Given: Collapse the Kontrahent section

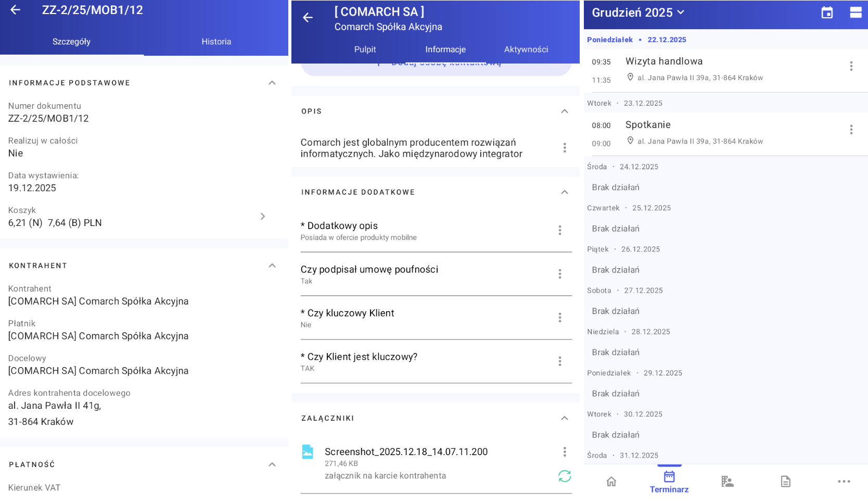Looking at the screenshot, I should pyautogui.click(x=272, y=266).
